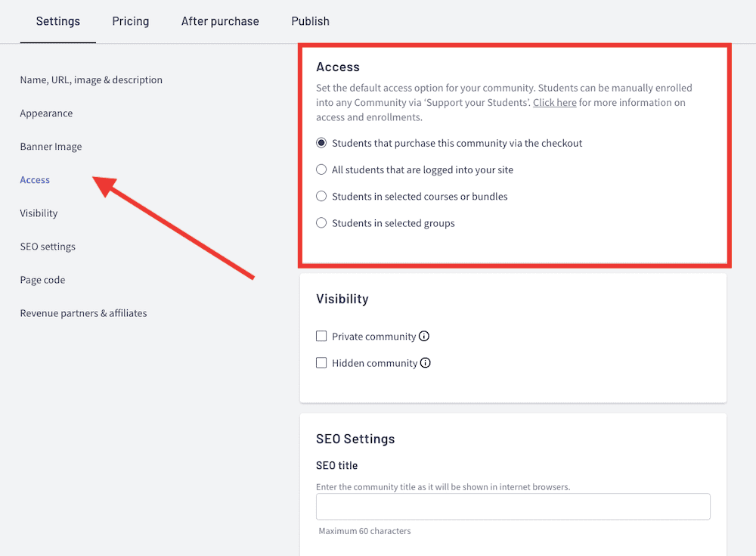Viewport: 756px width, 556px height.
Task: Open the Page code section
Action: [42, 279]
